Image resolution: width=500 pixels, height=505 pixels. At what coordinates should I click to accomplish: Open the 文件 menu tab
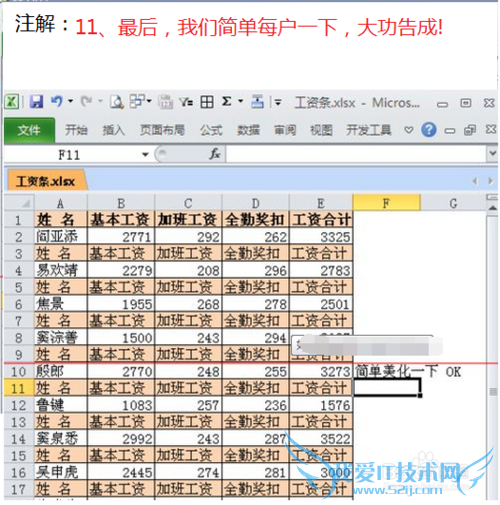pos(29,130)
